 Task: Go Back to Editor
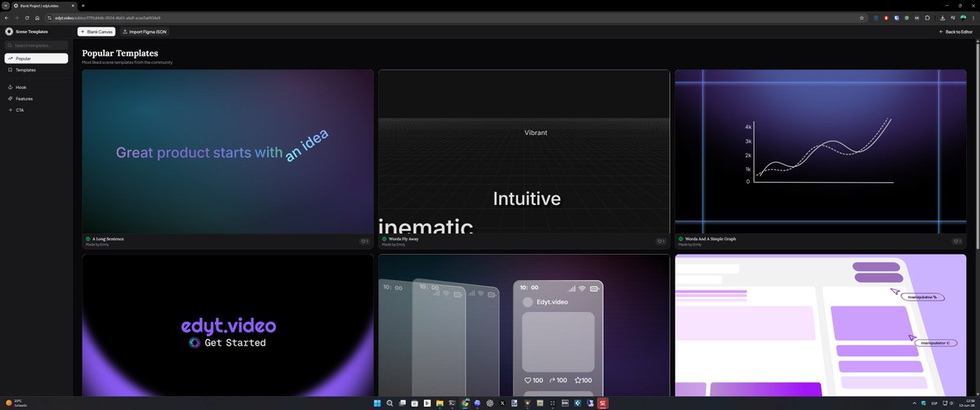(955, 32)
